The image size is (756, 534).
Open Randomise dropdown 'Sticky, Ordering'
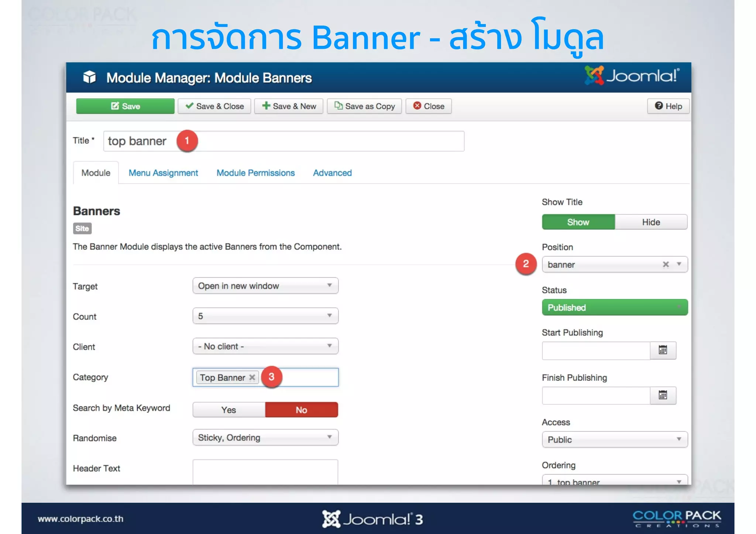click(x=265, y=437)
